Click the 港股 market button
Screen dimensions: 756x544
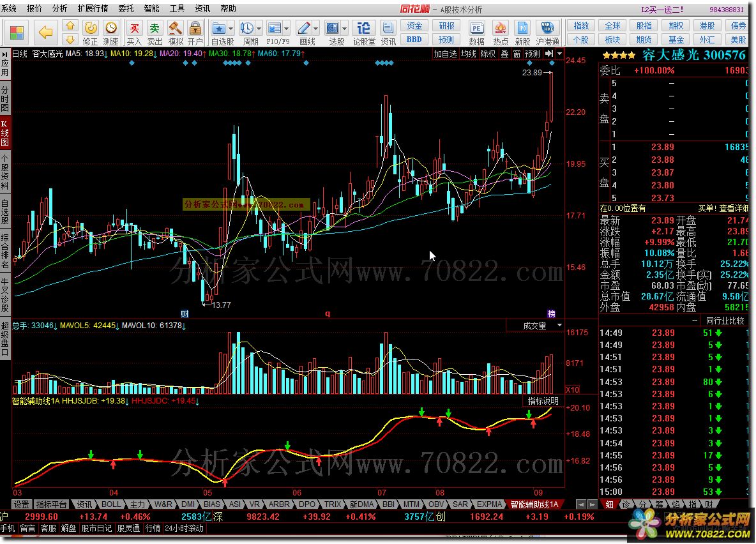707,26
